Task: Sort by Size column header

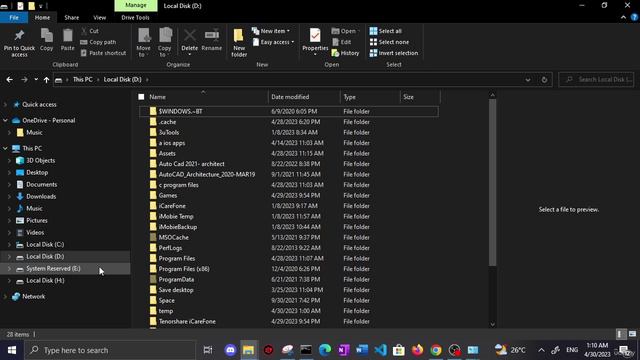Action: pos(420,97)
